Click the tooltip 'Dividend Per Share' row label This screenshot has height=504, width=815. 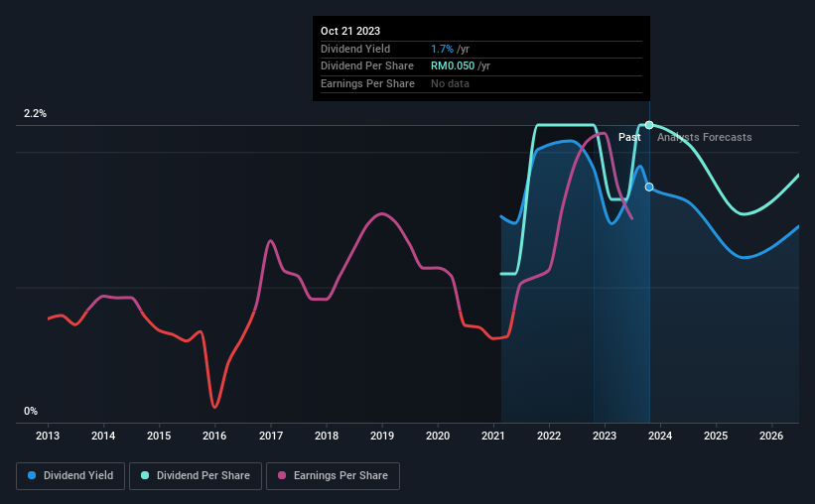click(x=367, y=66)
